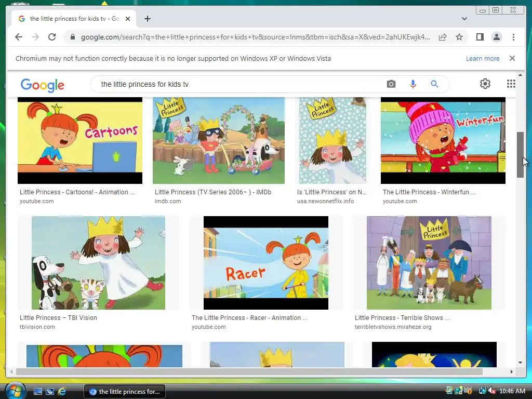Open the Winterfun thumbnail image
The height and width of the screenshot is (399, 532).
click(x=443, y=140)
